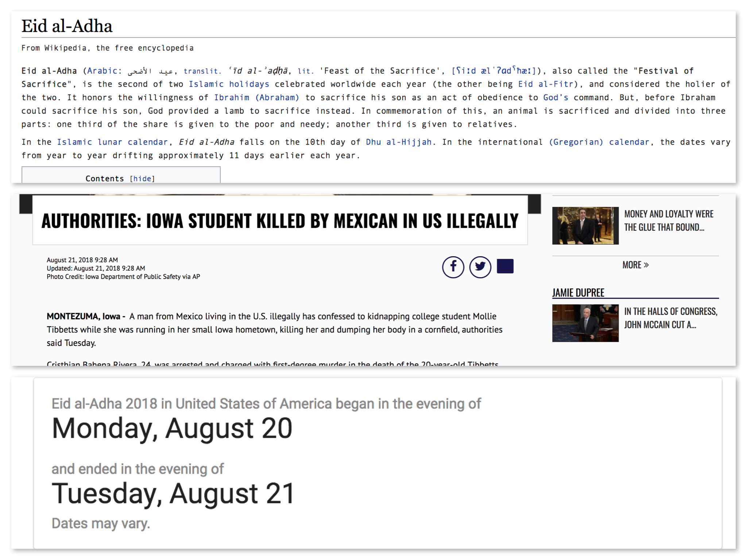The width and height of the screenshot is (747, 560).
Task: Click the Iowa student article headline
Action: (x=280, y=221)
